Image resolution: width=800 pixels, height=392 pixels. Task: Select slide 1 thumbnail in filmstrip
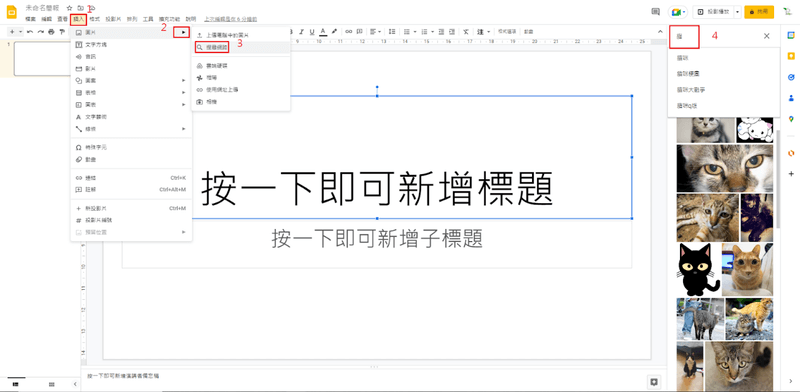pos(42,59)
